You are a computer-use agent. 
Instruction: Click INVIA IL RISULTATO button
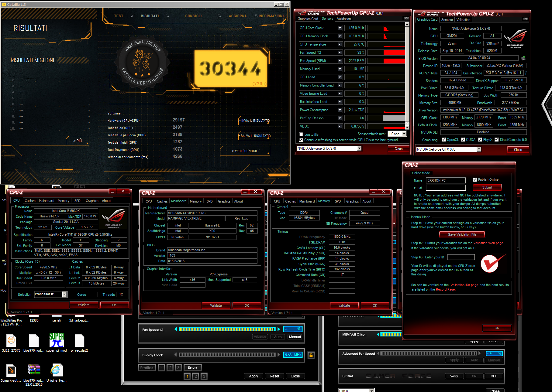[x=254, y=121]
